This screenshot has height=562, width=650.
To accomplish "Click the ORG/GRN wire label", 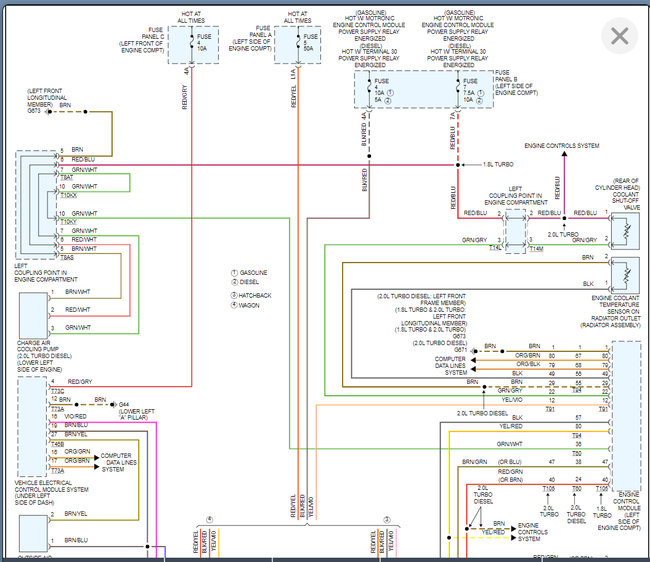I will [77, 451].
